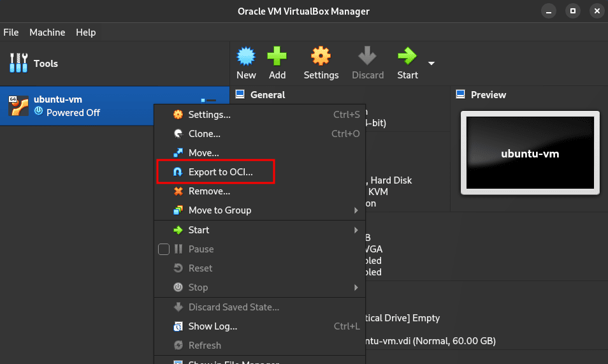Open the File menu
This screenshot has height=364, width=608.
tap(11, 33)
